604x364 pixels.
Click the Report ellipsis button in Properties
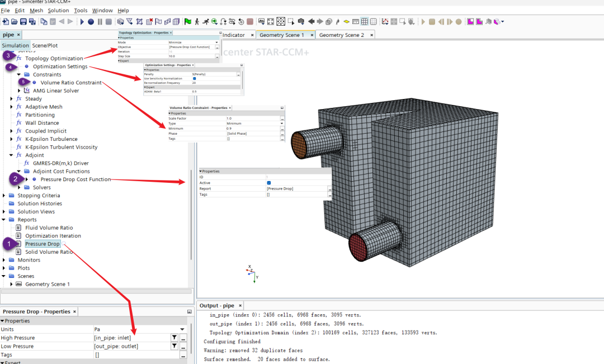pyautogui.click(x=329, y=189)
